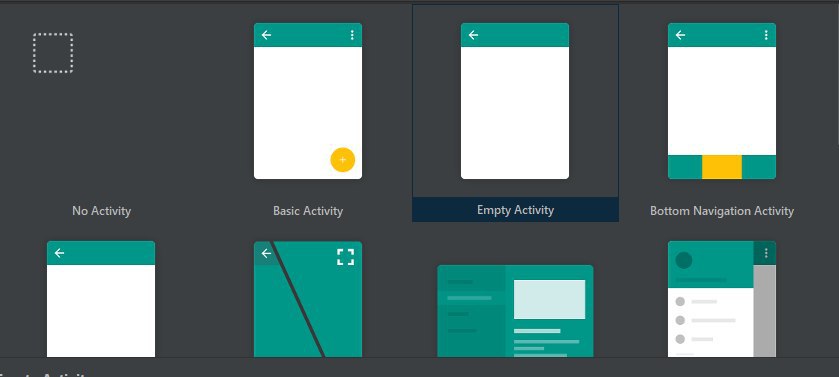The image size is (839, 377).
Task: Select the second-row template with only back arrow
Action: click(x=101, y=299)
